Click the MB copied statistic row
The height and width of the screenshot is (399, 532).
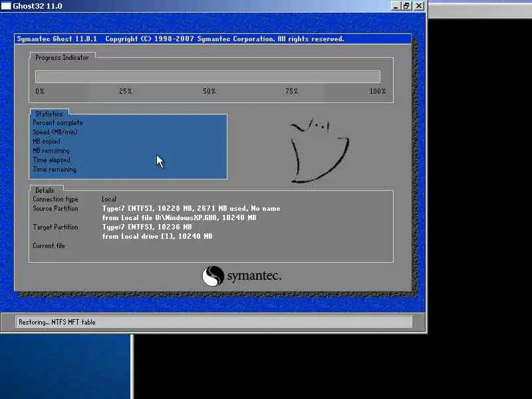pyautogui.click(x=46, y=141)
